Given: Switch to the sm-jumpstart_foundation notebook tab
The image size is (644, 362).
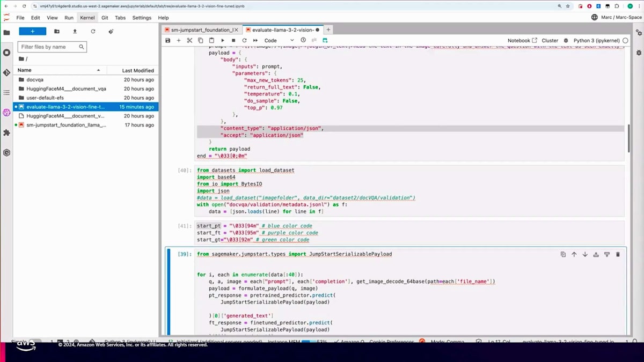Looking at the screenshot, I should pyautogui.click(x=202, y=30).
